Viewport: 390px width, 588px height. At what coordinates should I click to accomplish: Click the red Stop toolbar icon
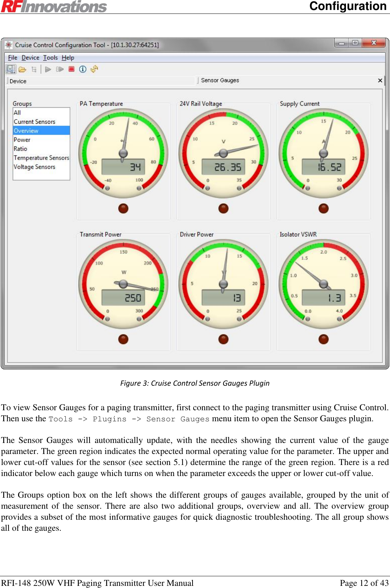coord(71,69)
